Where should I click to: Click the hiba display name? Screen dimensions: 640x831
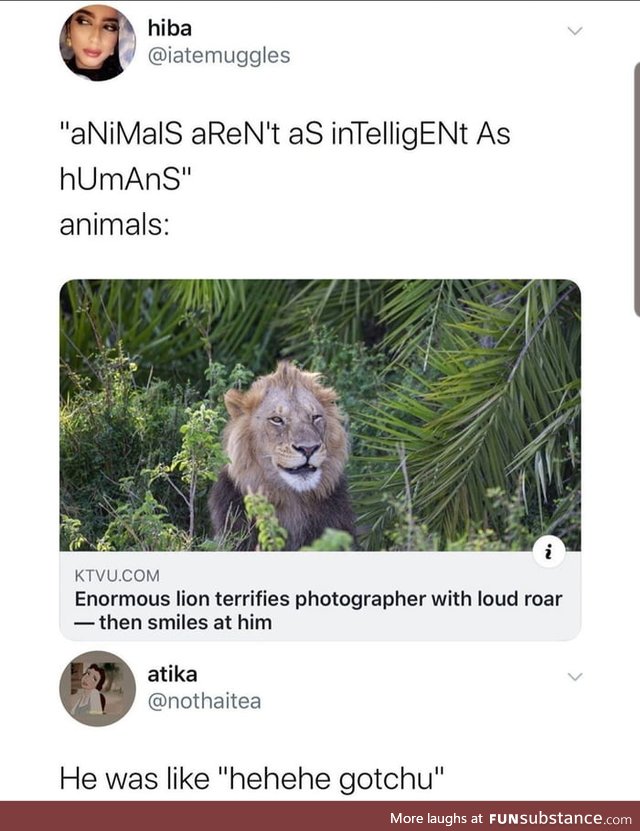(x=170, y=28)
